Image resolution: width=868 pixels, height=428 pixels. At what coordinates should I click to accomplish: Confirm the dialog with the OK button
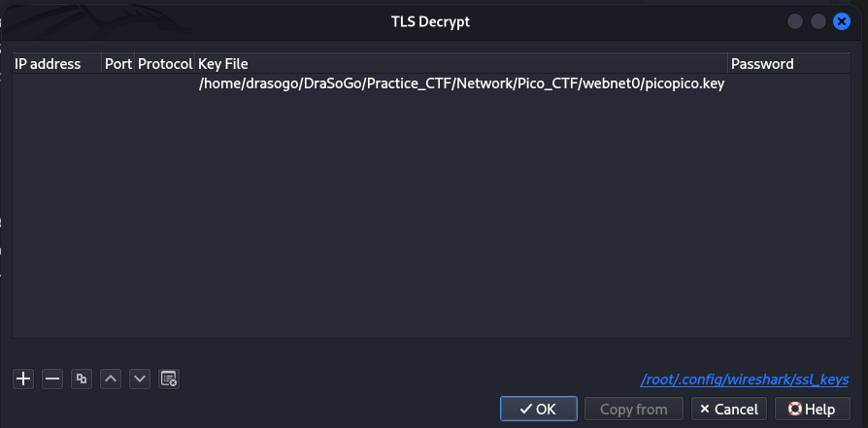(539, 410)
